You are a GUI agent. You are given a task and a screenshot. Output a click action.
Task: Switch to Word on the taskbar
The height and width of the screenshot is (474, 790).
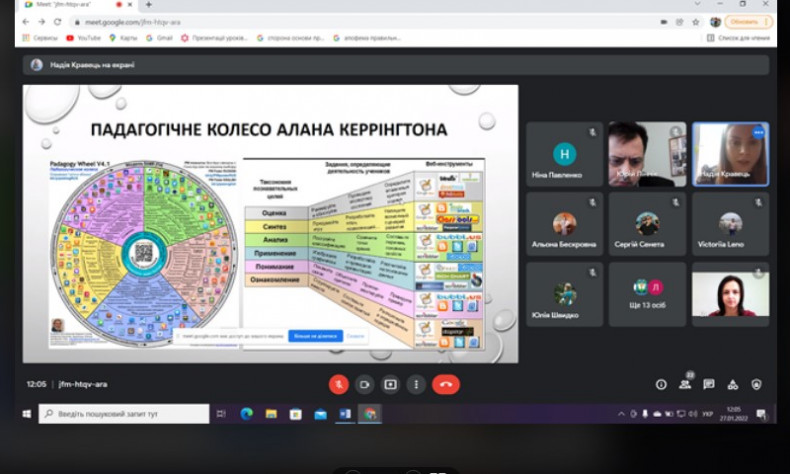[345, 414]
